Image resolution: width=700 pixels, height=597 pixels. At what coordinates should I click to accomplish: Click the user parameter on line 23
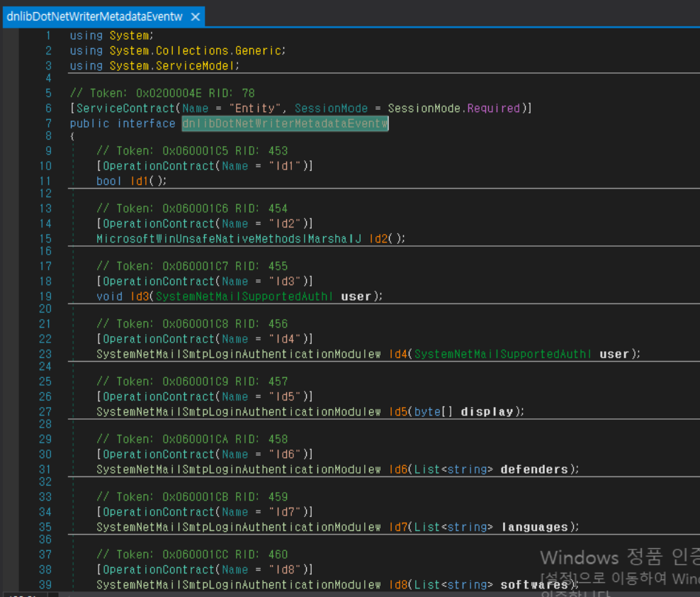tap(614, 354)
